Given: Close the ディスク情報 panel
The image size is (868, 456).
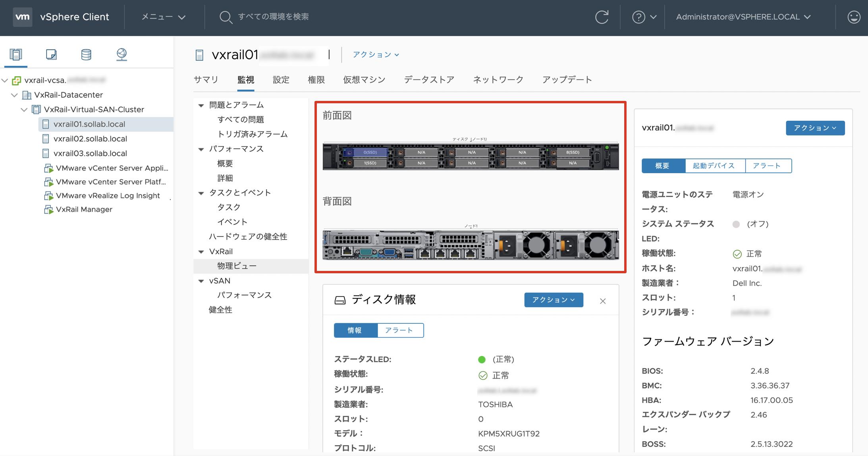Looking at the screenshot, I should [603, 301].
